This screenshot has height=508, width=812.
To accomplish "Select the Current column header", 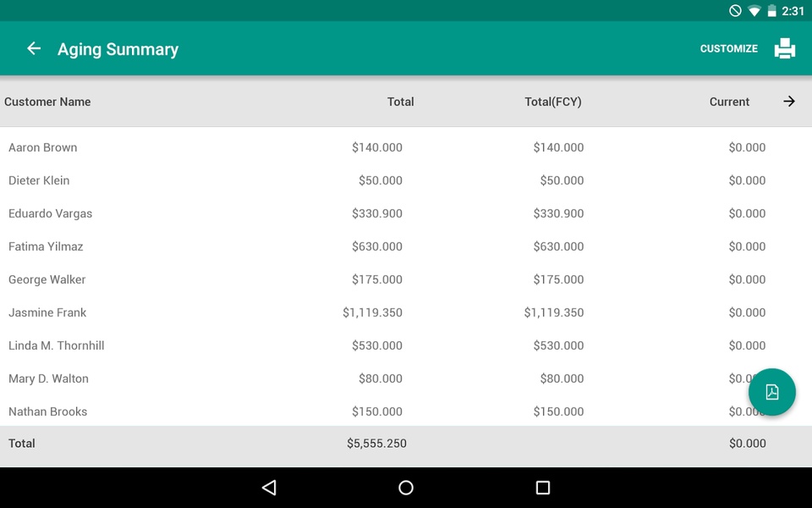I will [729, 102].
